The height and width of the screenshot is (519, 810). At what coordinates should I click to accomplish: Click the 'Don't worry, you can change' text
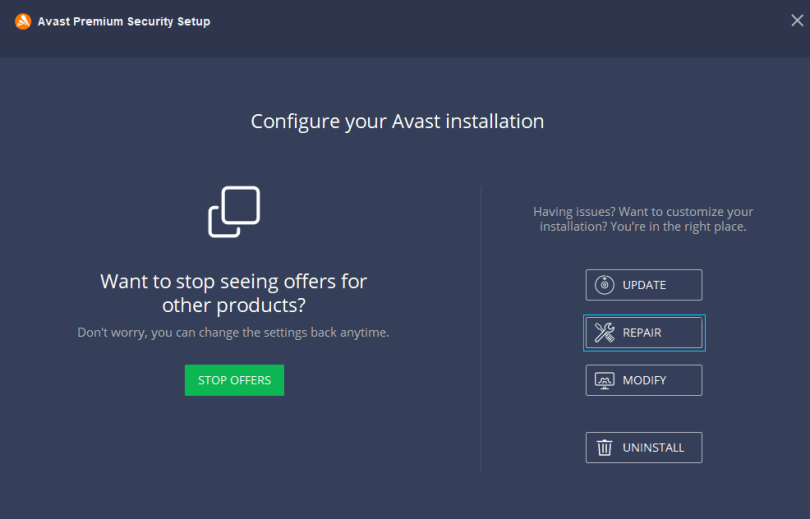(233, 332)
